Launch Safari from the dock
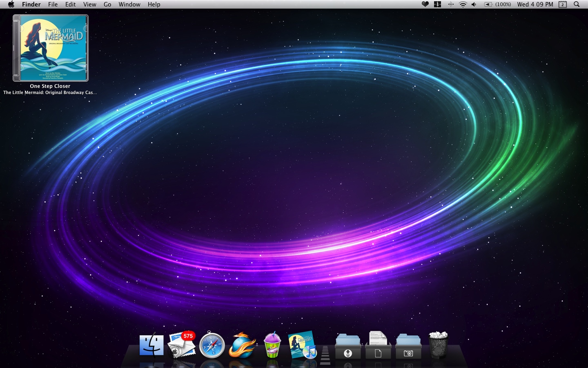Screen dimensions: 588x368 point(212,346)
